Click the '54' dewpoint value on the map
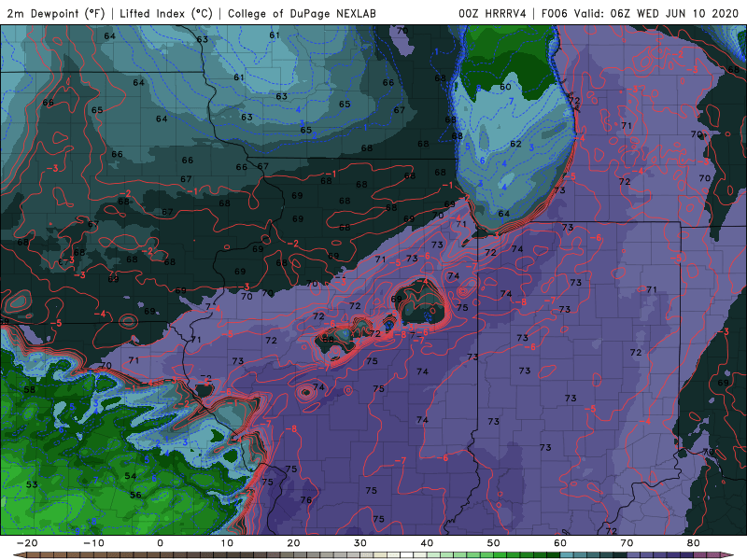This screenshot has width=747, height=560. [131, 476]
